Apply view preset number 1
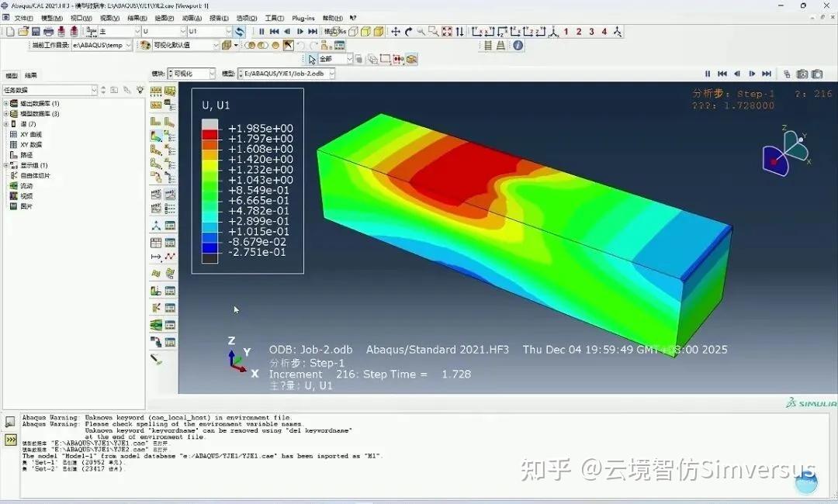The width and height of the screenshot is (838, 504). [x=566, y=32]
